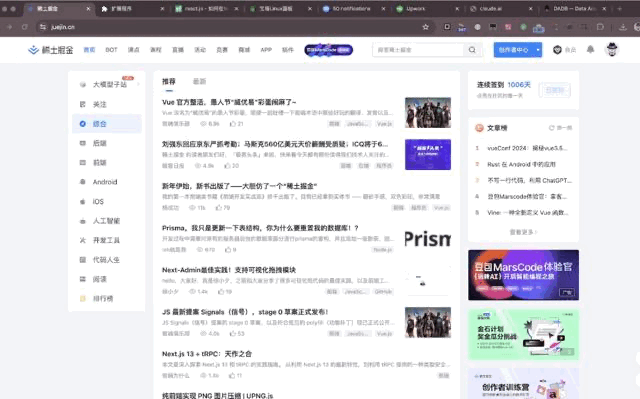Click the membership shield icon

[x=557, y=50]
